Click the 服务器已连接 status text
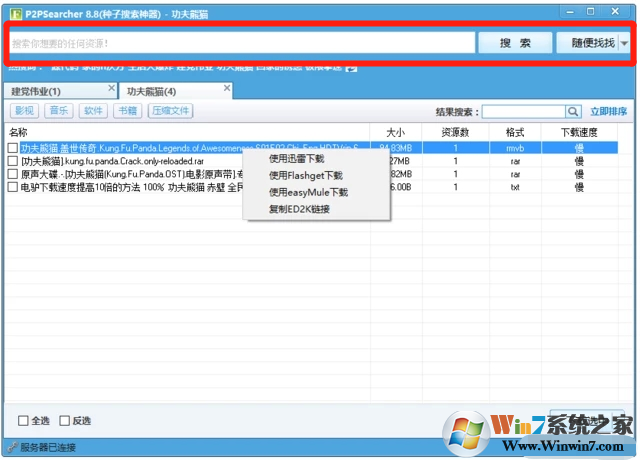Image resolution: width=640 pixels, height=460 pixels. tap(48, 448)
